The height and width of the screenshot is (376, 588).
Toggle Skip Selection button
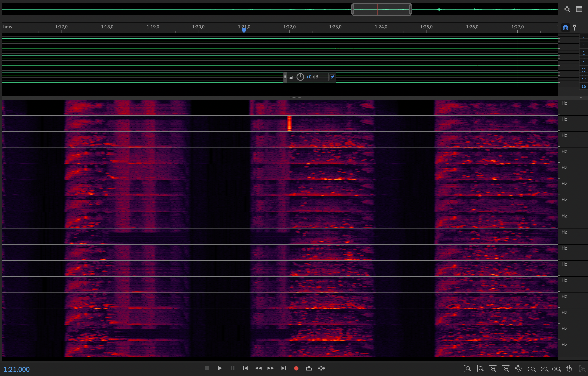[x=322, y=368]
